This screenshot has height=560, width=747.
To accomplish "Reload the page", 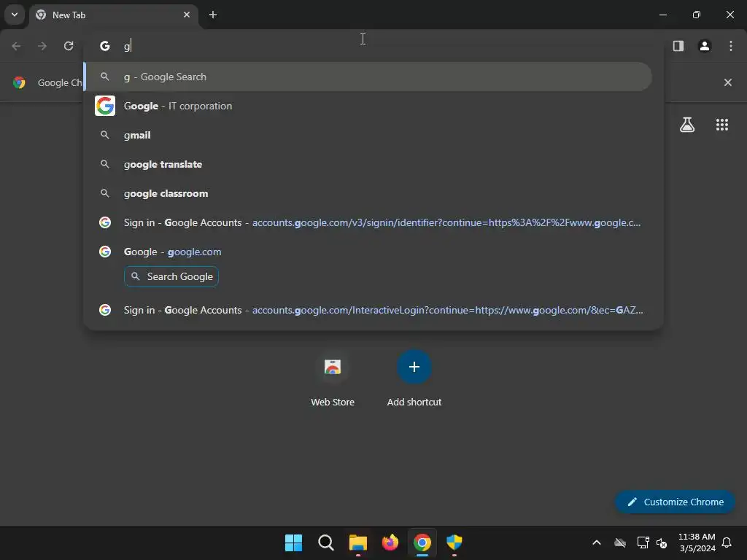I will point(69,46).
